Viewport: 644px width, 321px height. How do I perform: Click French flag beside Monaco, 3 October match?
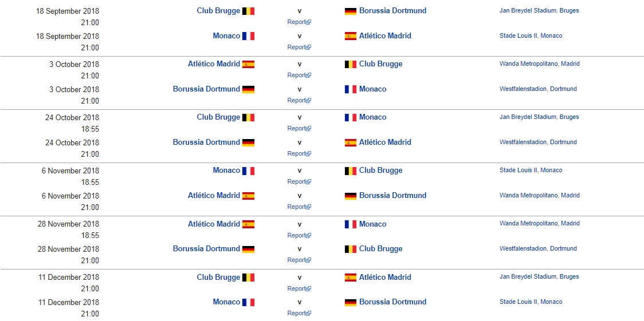click(x=351, y=89)
